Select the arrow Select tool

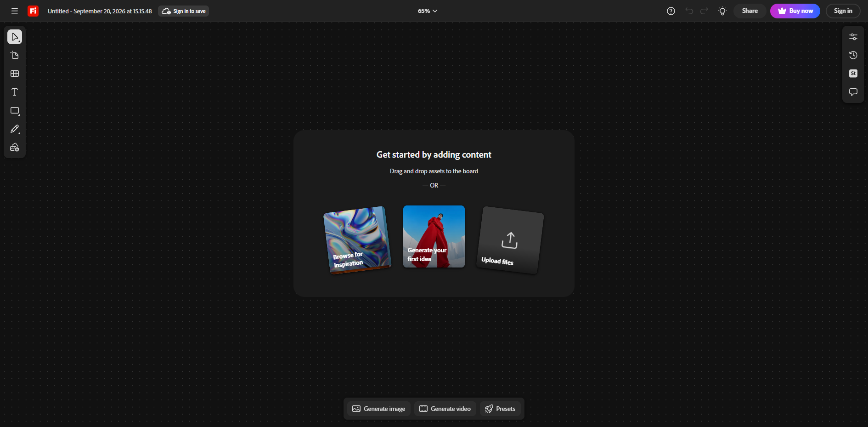click(x=15, y=37)
